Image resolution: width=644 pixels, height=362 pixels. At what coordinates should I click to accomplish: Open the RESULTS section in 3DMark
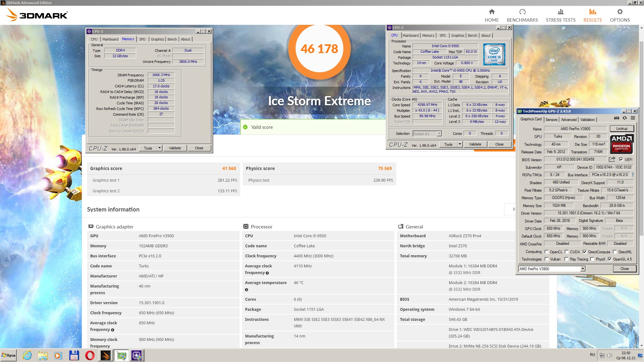point(592,15)
